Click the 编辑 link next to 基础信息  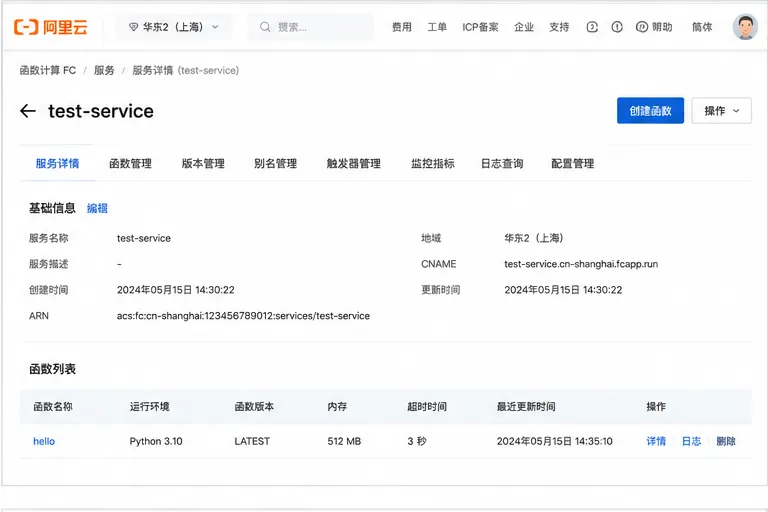tap(97, 209)
